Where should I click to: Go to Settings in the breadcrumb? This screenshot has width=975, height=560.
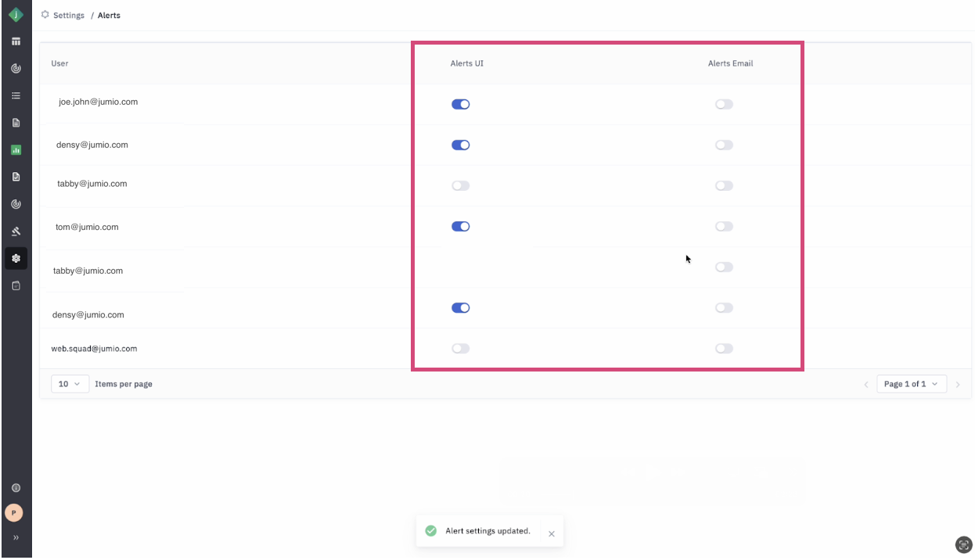68,16
